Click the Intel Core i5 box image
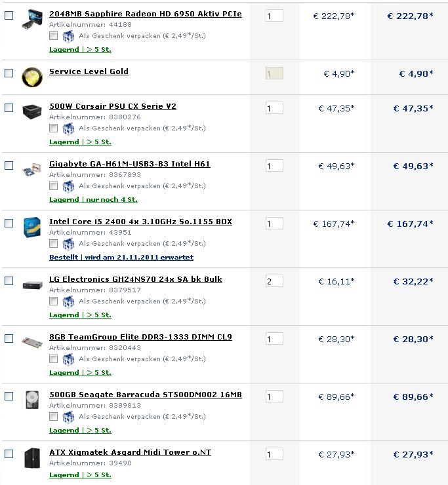448x485 pixels. [x=31, y=227]
